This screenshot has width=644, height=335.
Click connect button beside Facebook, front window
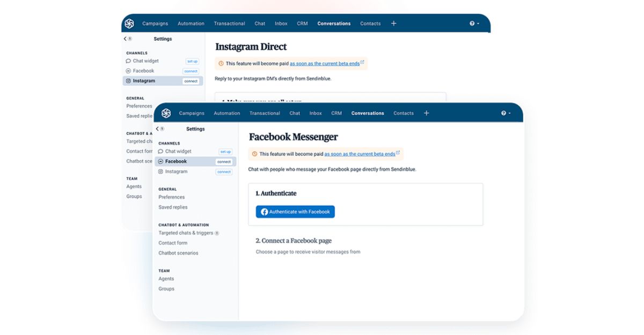pos(224,162)
